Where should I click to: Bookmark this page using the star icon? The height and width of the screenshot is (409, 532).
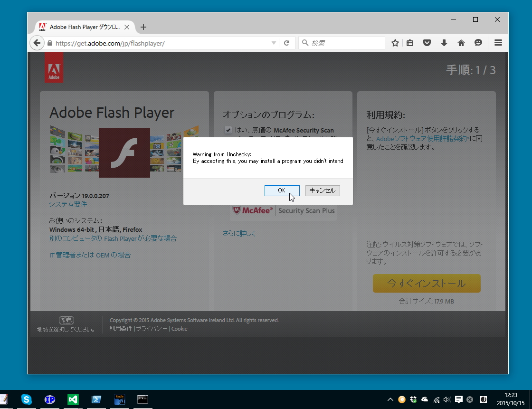click(x=395, y=43)
